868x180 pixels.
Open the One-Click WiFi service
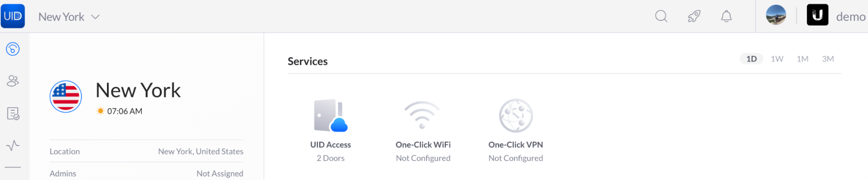(423, 131)
